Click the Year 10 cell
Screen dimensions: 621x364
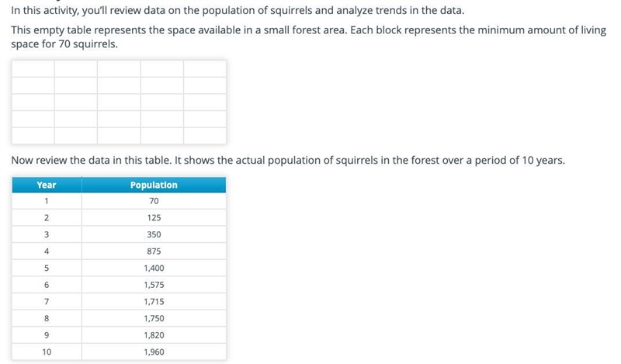[47, 352]
